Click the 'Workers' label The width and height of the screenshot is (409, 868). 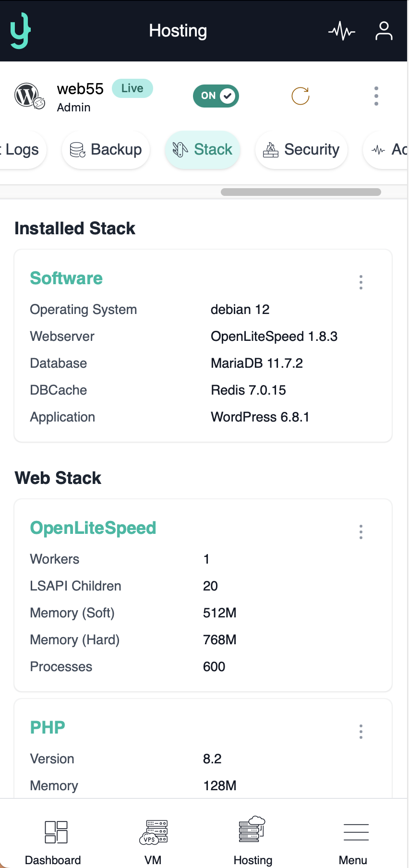click(x=55, y=559)
